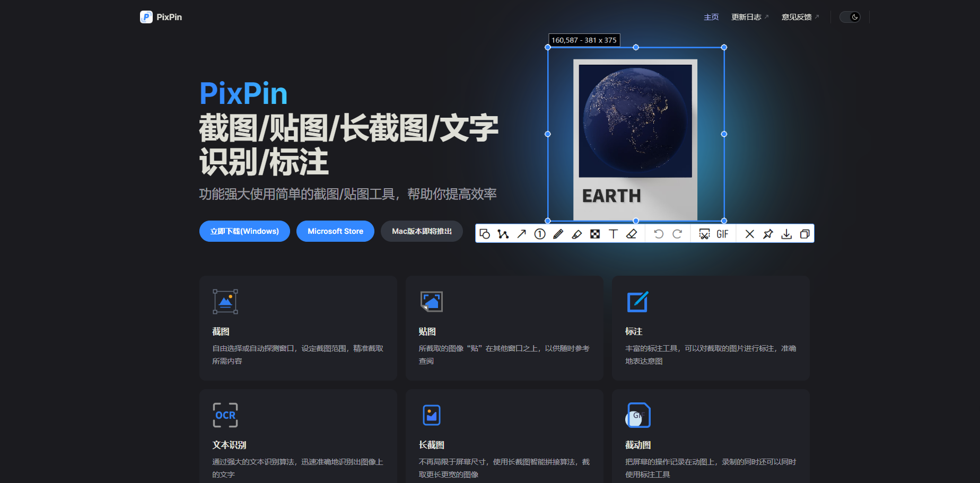Click the 贴图 feature icon

point(432,302)
